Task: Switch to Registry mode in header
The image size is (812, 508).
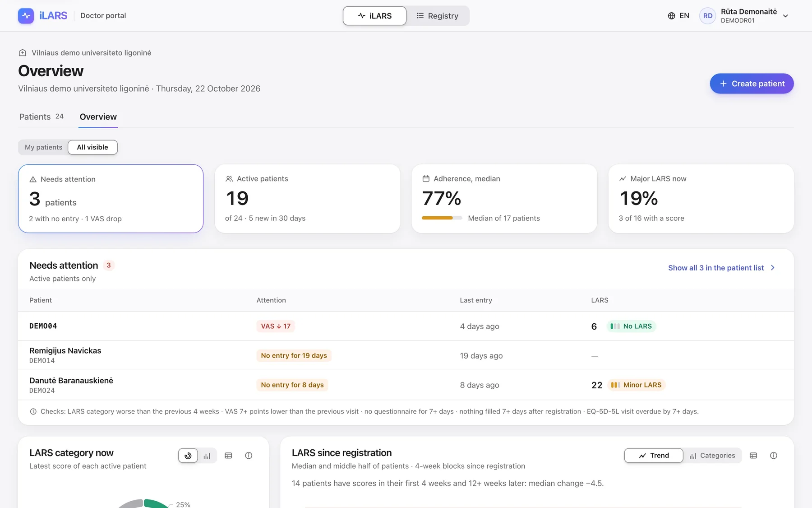Action: coord(437,16)
